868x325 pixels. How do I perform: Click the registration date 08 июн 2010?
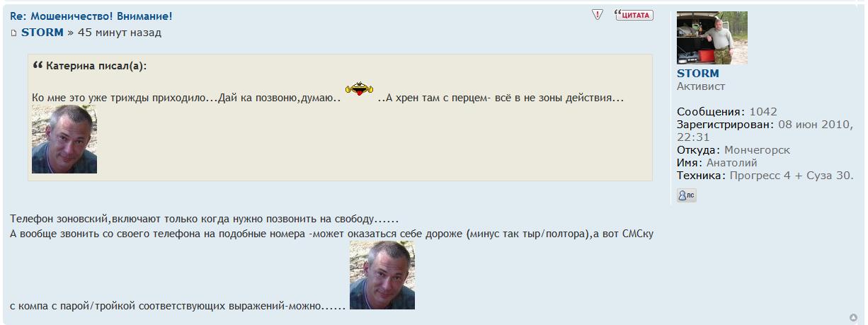click(x=813, y=125)
